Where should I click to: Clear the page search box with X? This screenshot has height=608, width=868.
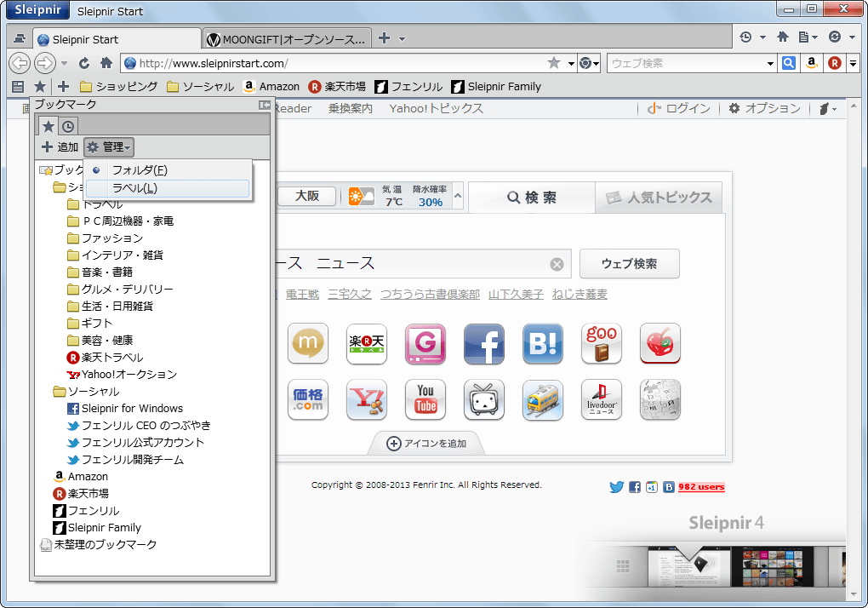(x=557, y=264)
